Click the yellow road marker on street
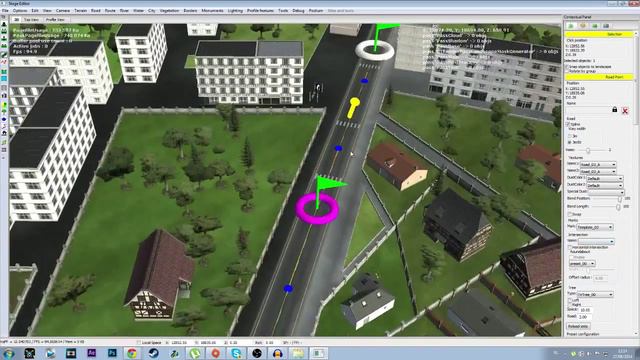Image resolution: width=640 pixels, height=360 pixels. coord(353,108)
